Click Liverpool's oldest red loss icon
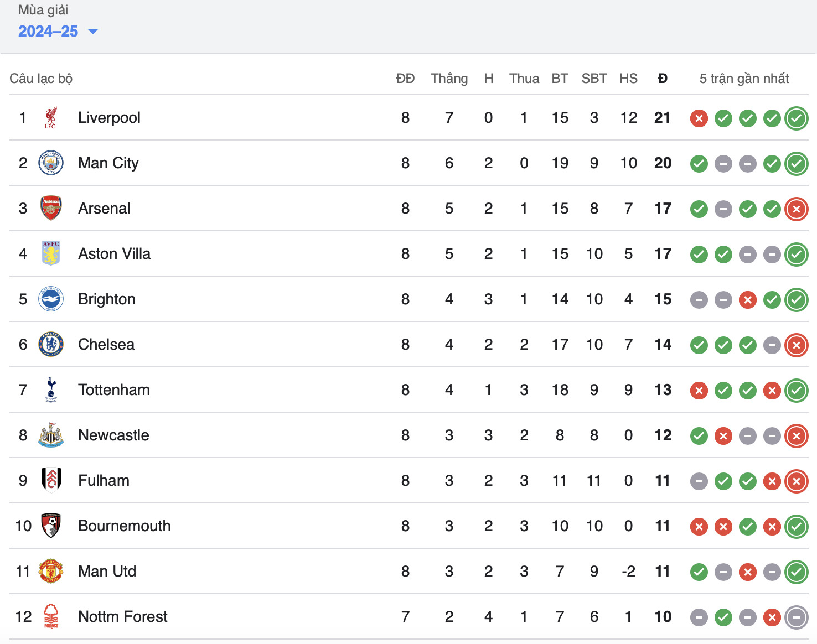Image resolution: width=817 pixels, height=644 pixels. [699, 118]
